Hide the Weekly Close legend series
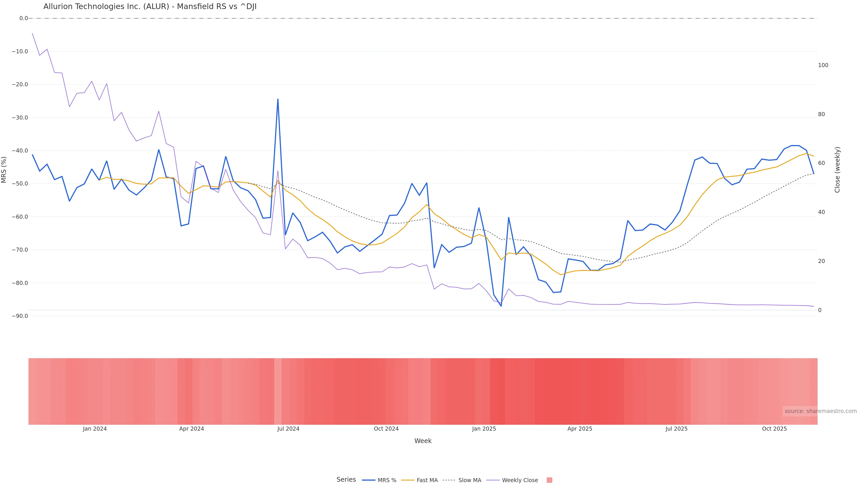868x488 pixels. pyautogui.click(x=520, y=480)
